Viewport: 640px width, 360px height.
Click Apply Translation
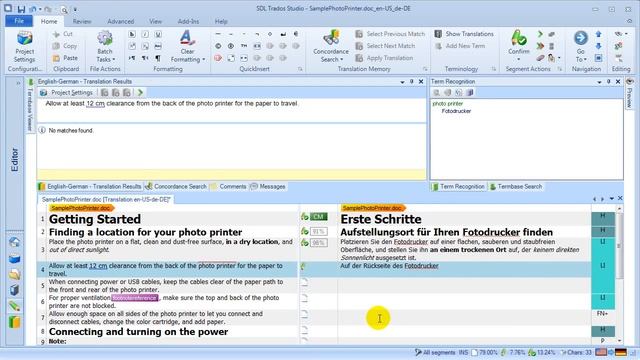pos(384,58)
